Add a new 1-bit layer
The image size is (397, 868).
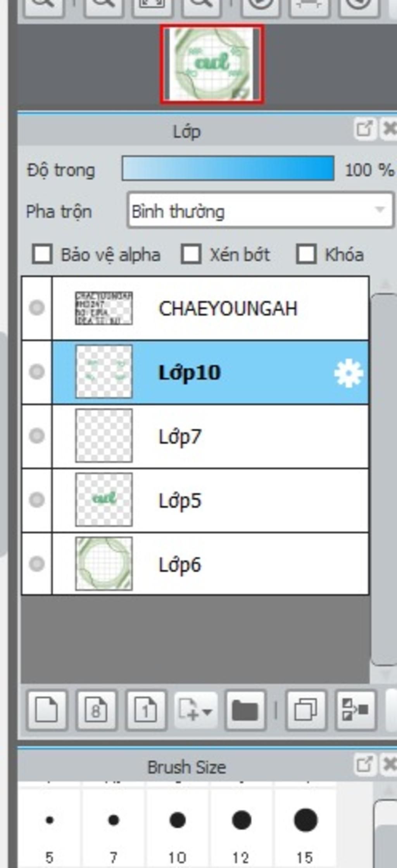147,710
